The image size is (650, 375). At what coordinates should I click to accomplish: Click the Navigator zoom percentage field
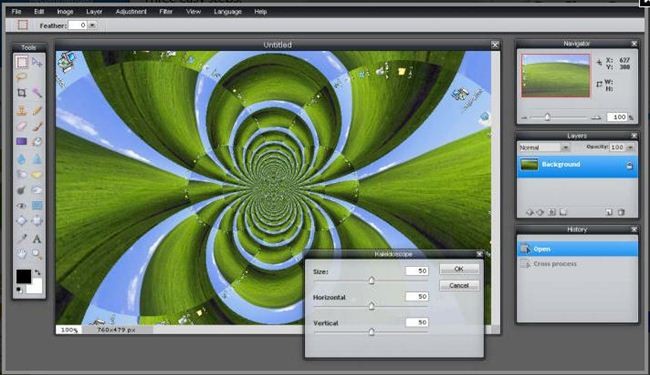coord(617,117)
